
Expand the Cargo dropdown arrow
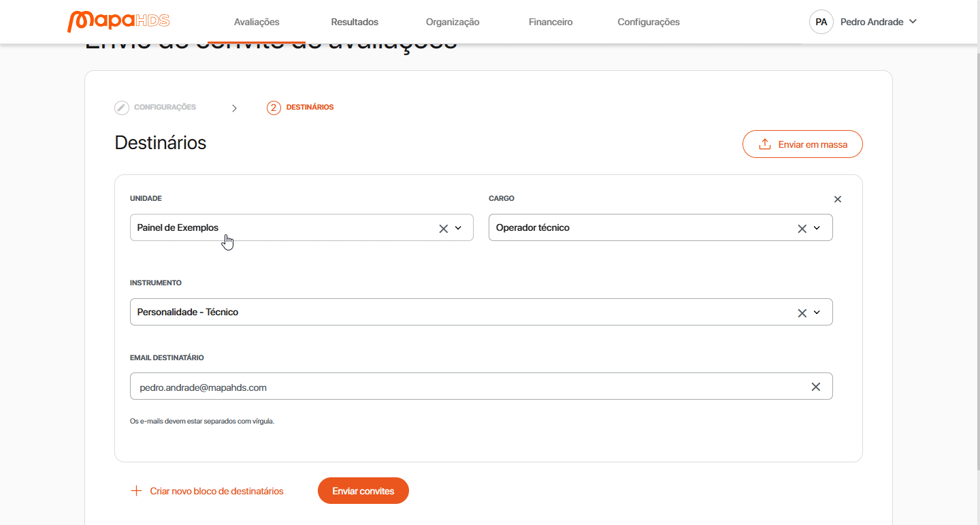coord(817,228)
